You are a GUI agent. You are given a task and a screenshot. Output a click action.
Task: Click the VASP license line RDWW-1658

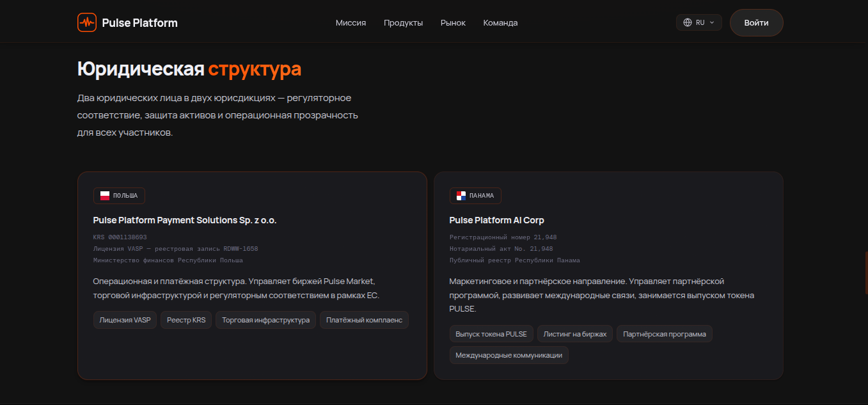point(175,249)
